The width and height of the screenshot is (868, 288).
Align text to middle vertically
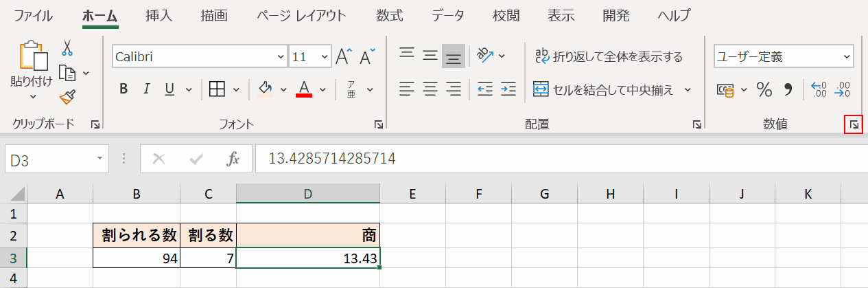pyautogui.click(x=430, y=55)
